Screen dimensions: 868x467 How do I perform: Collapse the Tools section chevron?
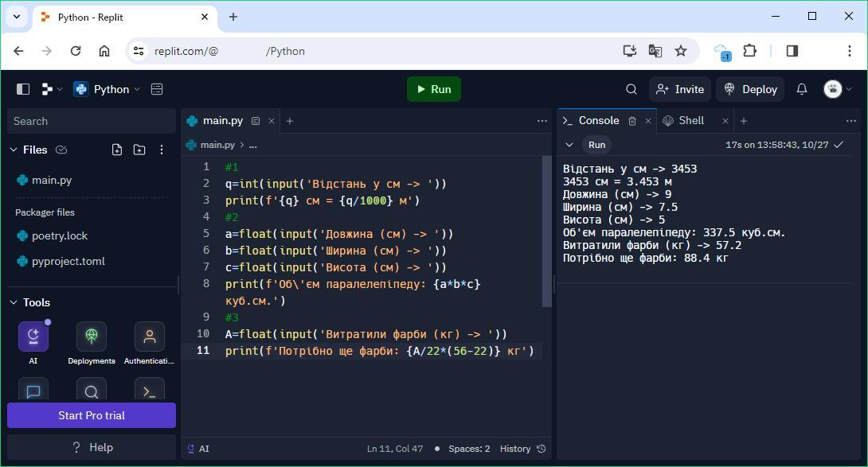tap(14, 302)
